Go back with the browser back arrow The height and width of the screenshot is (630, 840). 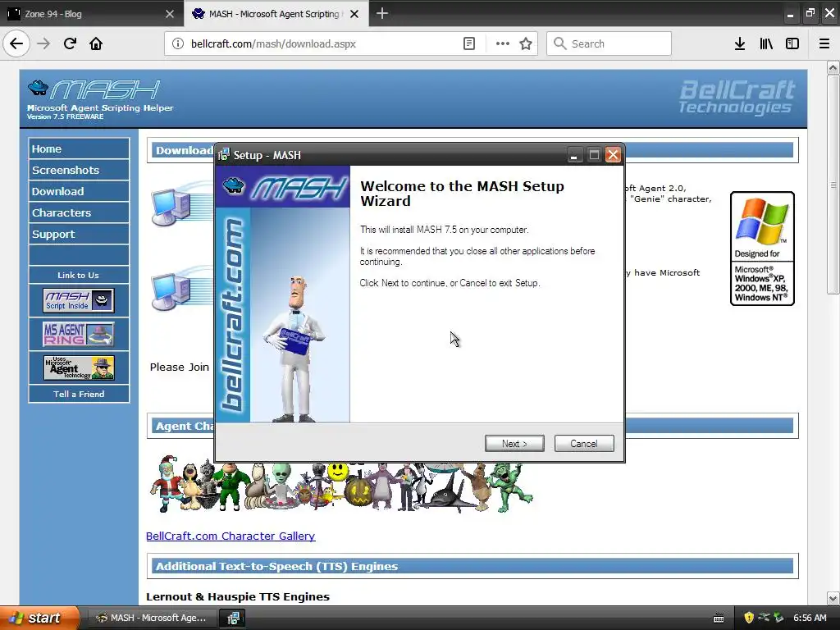tap(16, 43)
